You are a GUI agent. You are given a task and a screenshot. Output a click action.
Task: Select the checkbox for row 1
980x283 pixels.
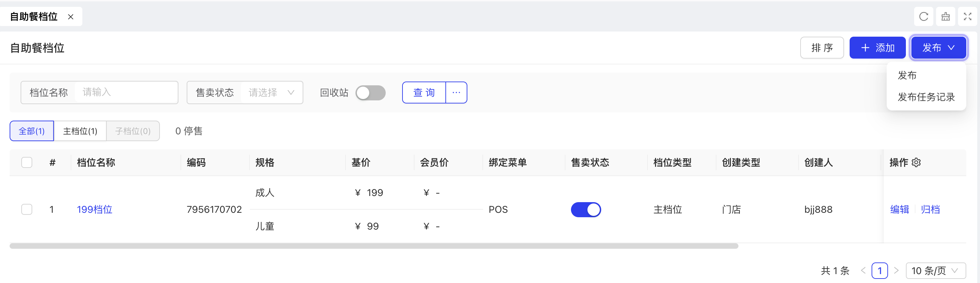click(27, 210)
